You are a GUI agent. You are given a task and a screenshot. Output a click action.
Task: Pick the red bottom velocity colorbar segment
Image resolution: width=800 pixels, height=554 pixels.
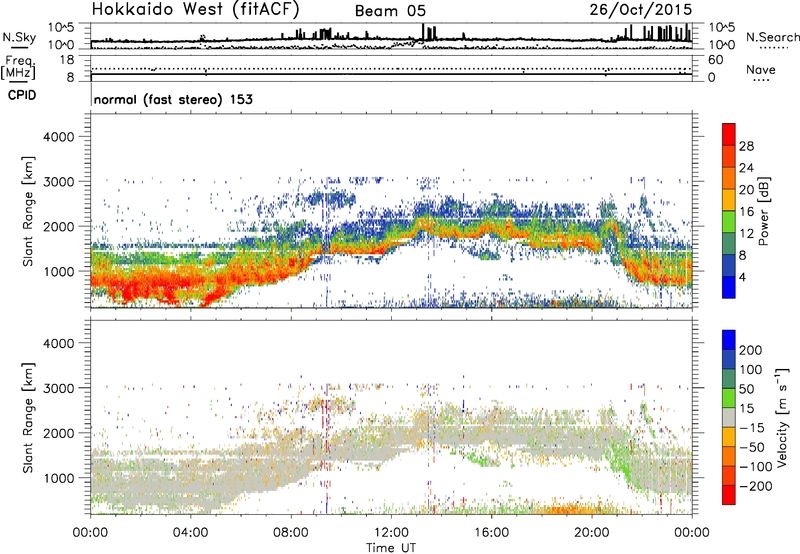(x=729, y=495)
